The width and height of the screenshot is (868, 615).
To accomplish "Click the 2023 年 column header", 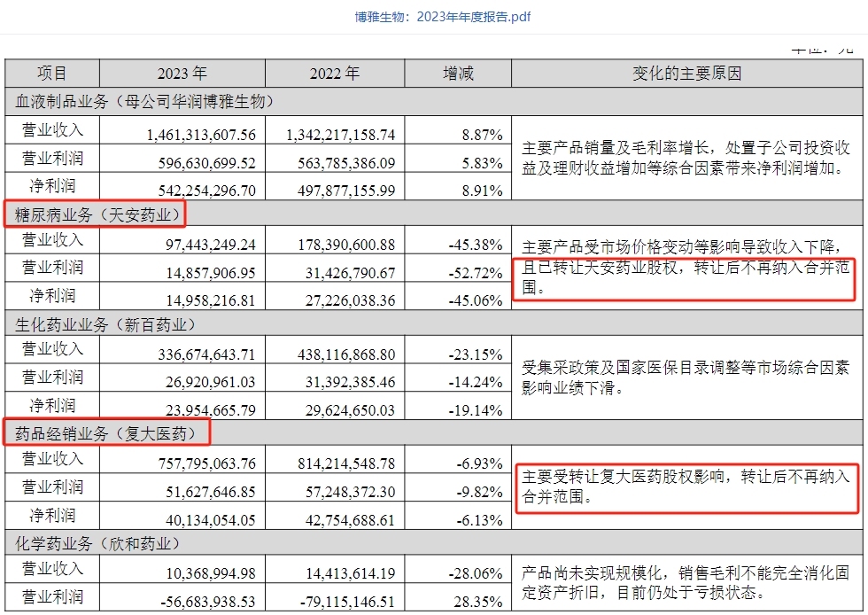I will [x=182, y=74].
